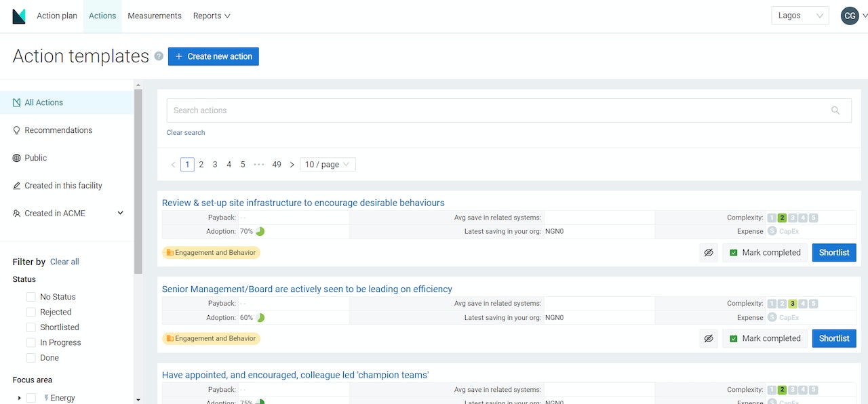Go to next page arrow in pagination
The image size is (868, 404).
[292, 165]
